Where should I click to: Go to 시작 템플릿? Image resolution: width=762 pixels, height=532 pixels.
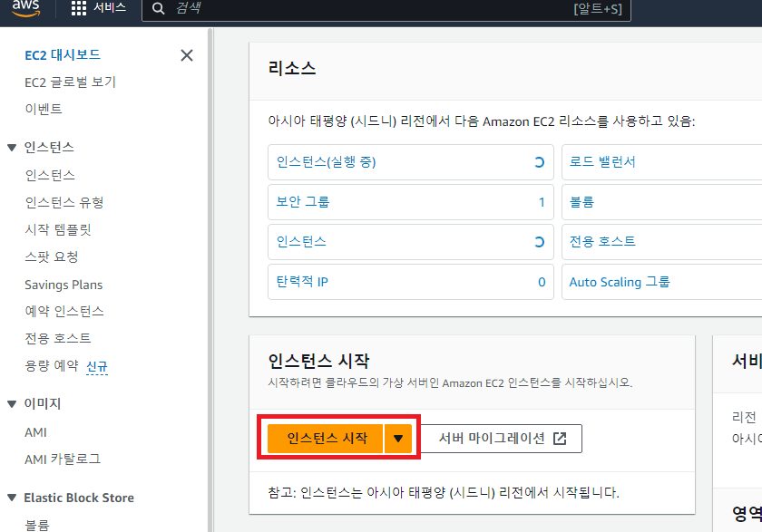pyautogui.click(x=58, y=229)
